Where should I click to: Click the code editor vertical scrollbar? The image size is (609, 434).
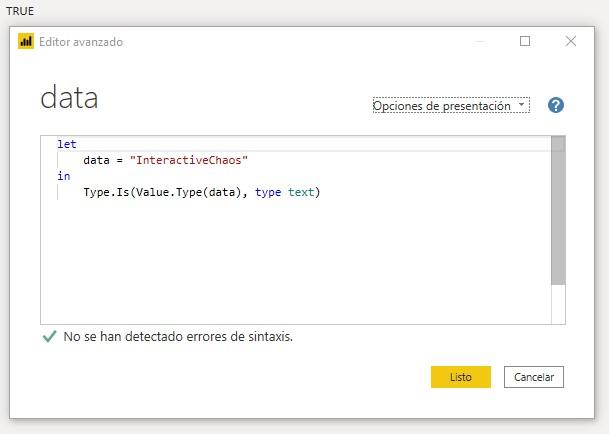(558, 215)
